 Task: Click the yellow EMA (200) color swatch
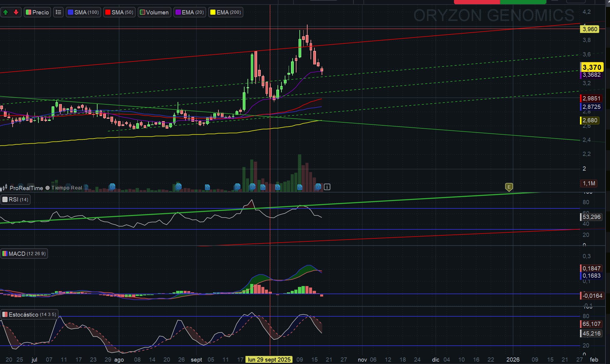pyautogui.click(x=213, y=12)
